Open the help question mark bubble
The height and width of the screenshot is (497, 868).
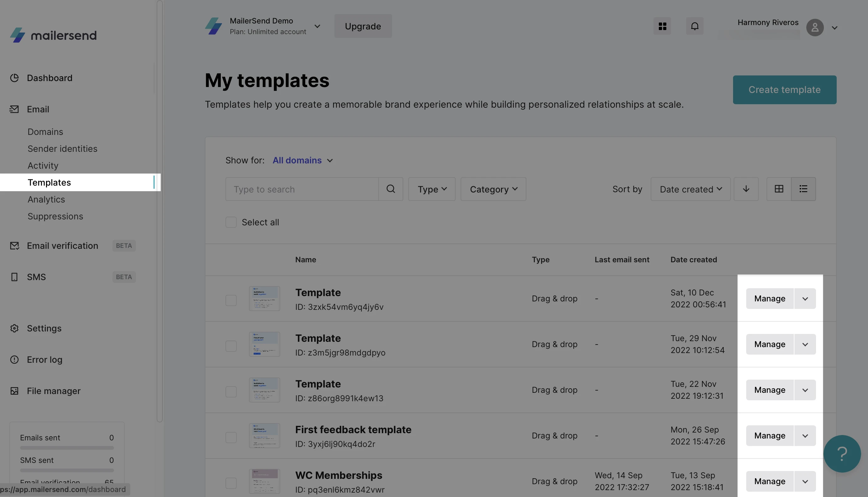pyautogui.click(x=842, y=453)
